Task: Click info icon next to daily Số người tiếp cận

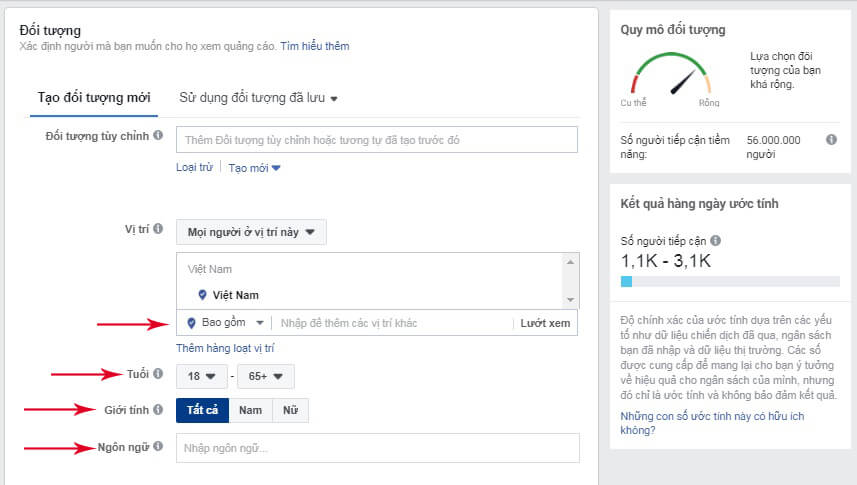Action: [x=715, y=241]
